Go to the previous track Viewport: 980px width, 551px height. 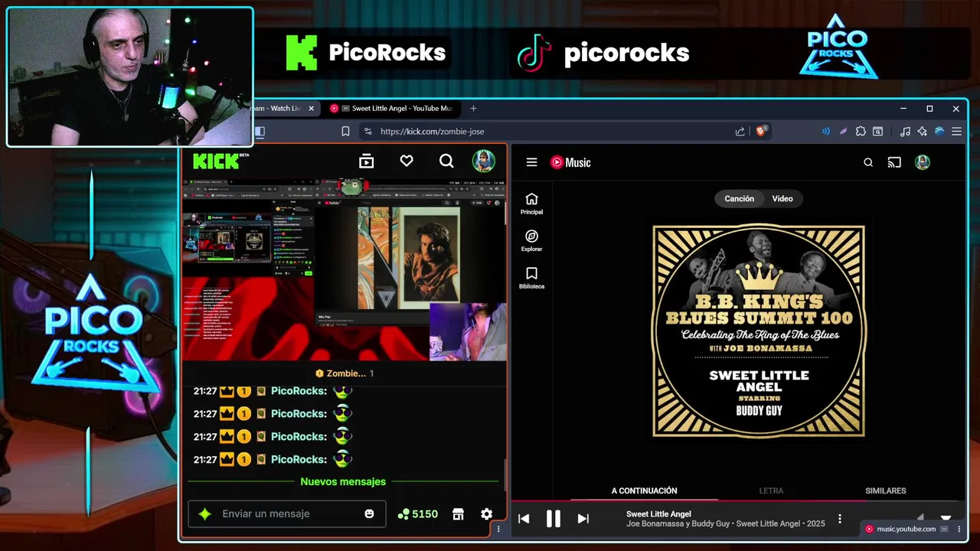[x=524, y=519]
